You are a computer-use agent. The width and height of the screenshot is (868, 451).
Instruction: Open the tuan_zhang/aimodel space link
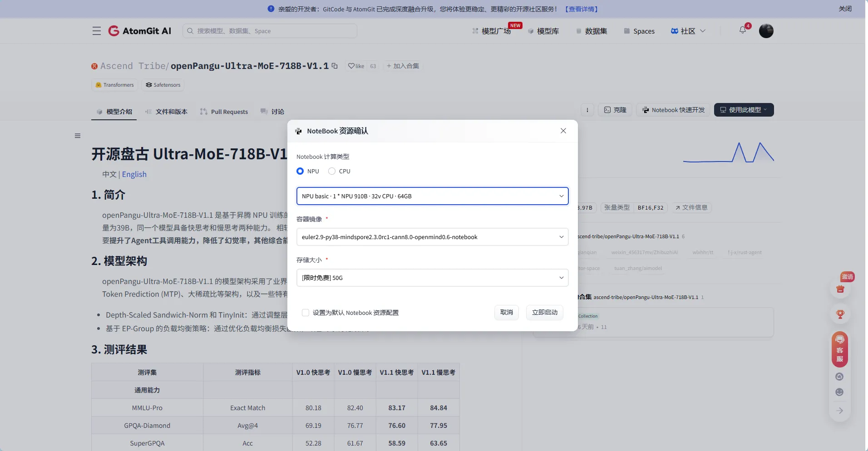638,268
